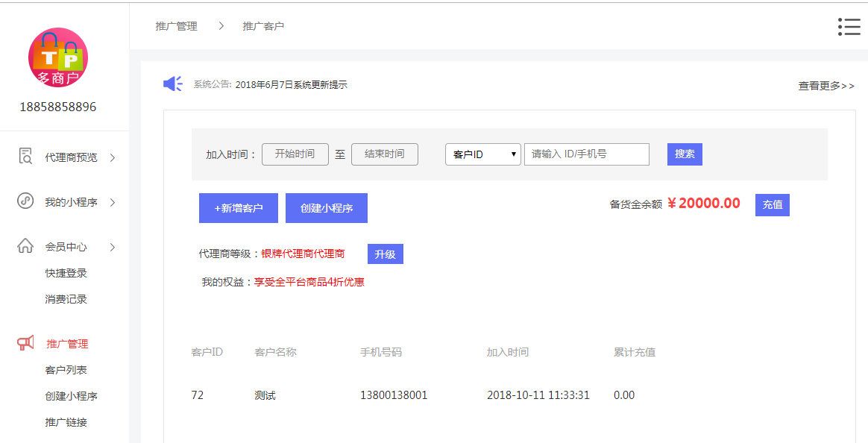This screenshot has width=868, height=443.
Task: Open the hamburger list menu icon
Action: 849,27
